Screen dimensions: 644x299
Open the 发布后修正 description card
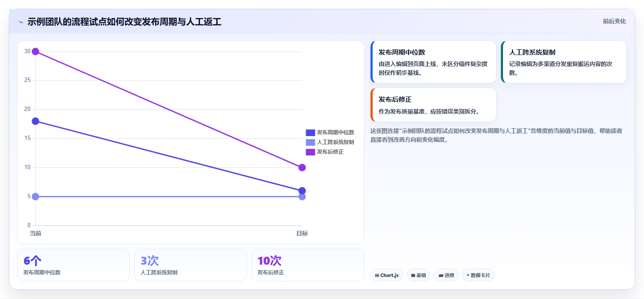coord(433,105)
